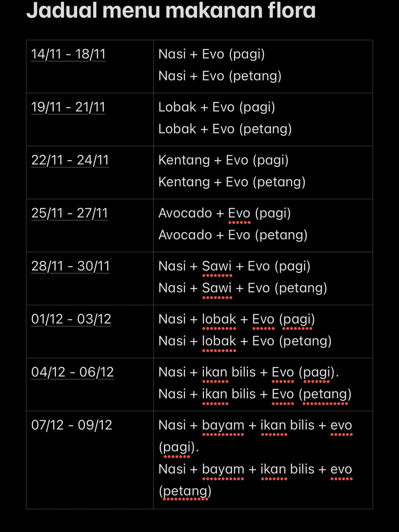Tap the underlined word lobak in petang line

[219, 341]
